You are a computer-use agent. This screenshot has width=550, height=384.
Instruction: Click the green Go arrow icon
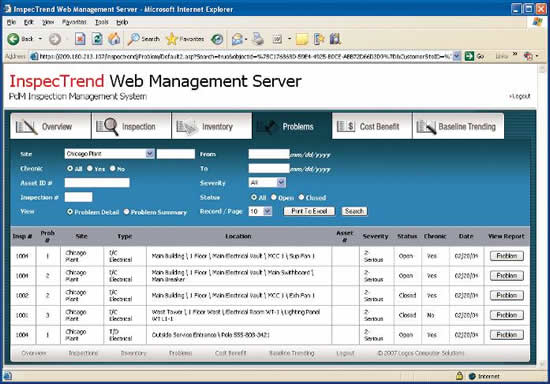[469, 56]
